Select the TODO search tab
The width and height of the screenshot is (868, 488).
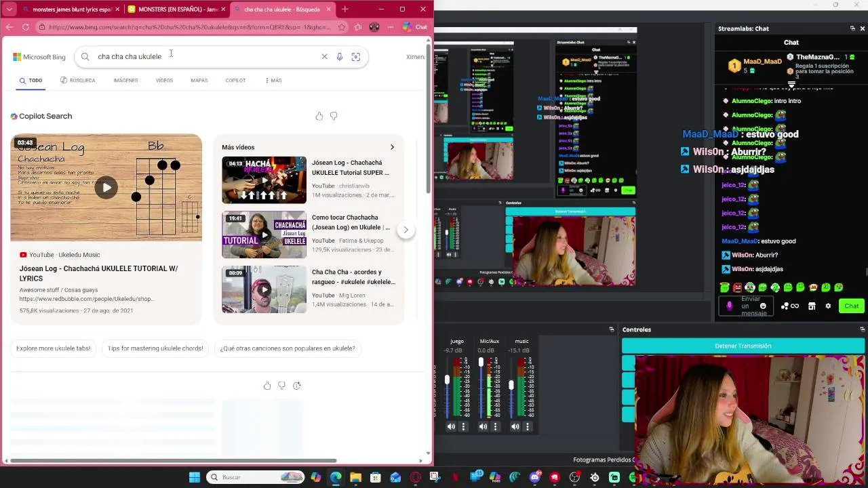pyautogui.click(x=31, y=81)
